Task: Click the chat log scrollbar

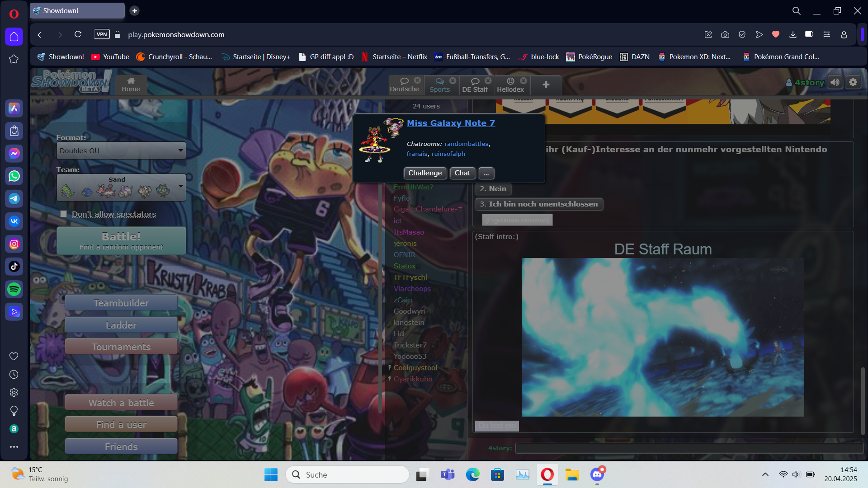Action: pos(863,401)
